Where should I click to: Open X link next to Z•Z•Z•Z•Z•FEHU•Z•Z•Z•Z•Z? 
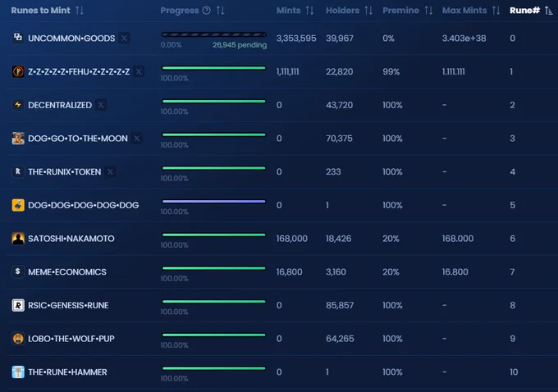click(139, 71)
